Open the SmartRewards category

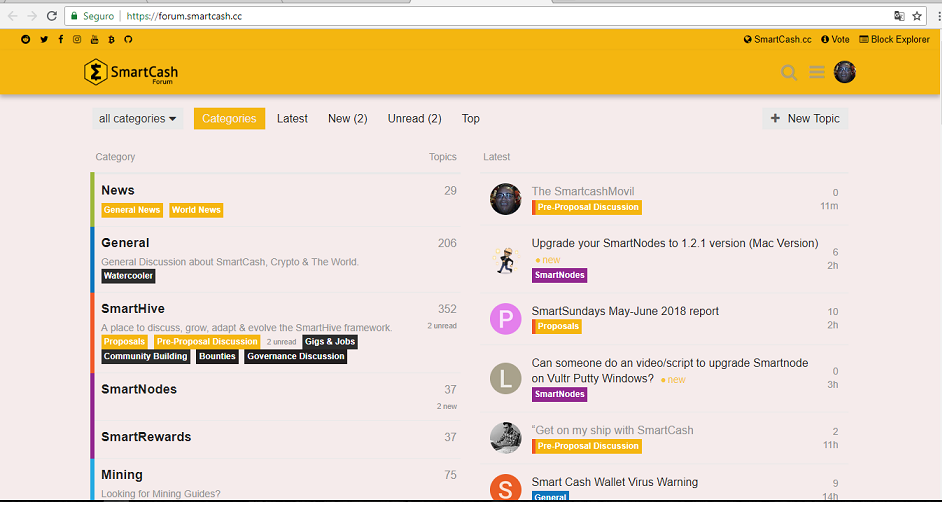coord(146,437)
